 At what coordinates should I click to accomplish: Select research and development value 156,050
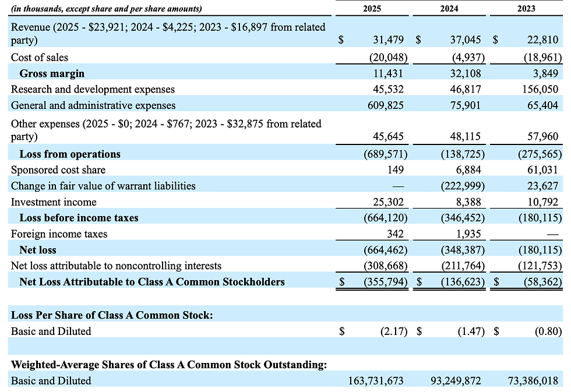pyautogui.click(x=540, y=90)
